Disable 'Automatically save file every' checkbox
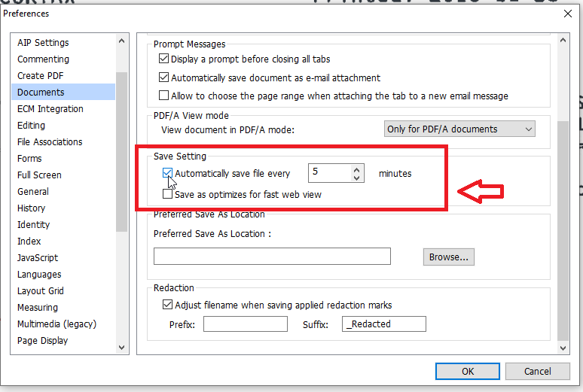Viewport: 583px width, 392px height. pyautogui.click(x=167, y=174)
